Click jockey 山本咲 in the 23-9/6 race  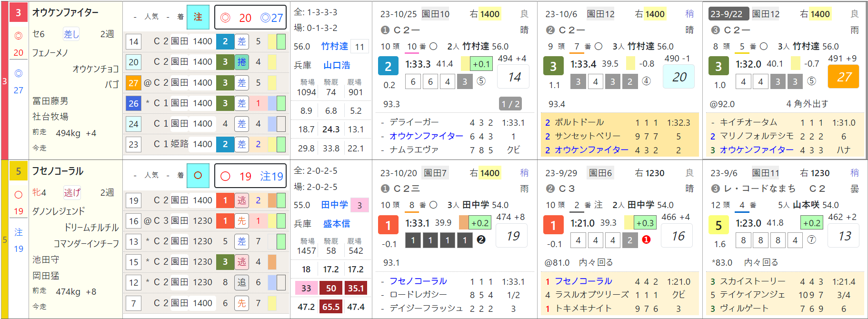[806, 205]
